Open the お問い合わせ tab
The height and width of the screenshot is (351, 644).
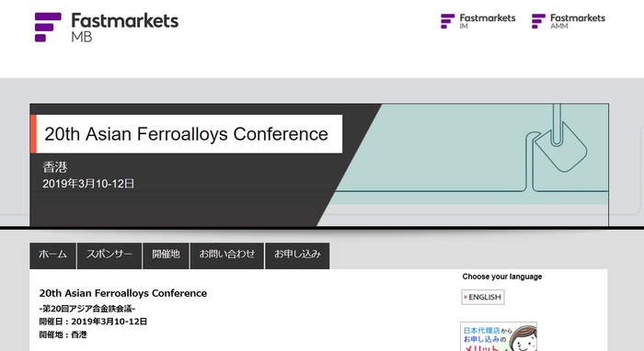(227, 255)
